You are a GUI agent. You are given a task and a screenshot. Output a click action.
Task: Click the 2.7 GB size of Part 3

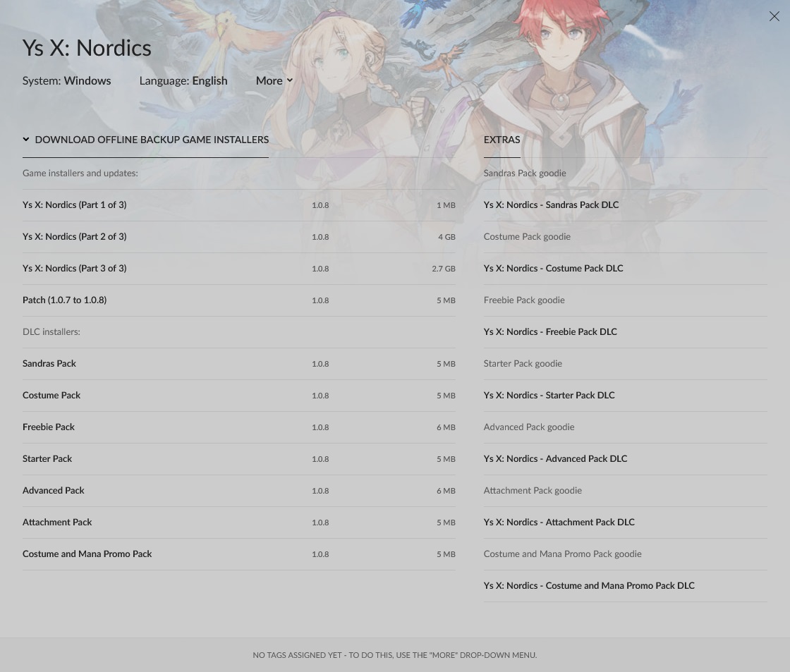pos(444,269)
